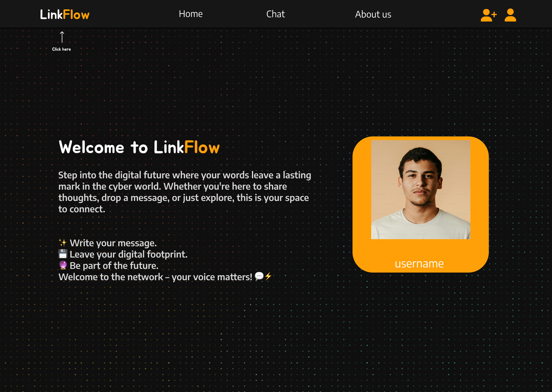This screenshot has height=392, width=552.
Task: Open the Chat page from navbar
Action: pyautogui.click(x=275, y=14)
